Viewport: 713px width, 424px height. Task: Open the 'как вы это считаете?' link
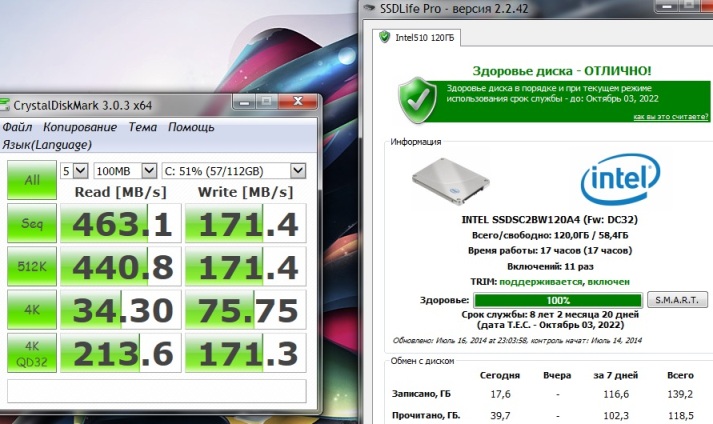click(671, 116)
